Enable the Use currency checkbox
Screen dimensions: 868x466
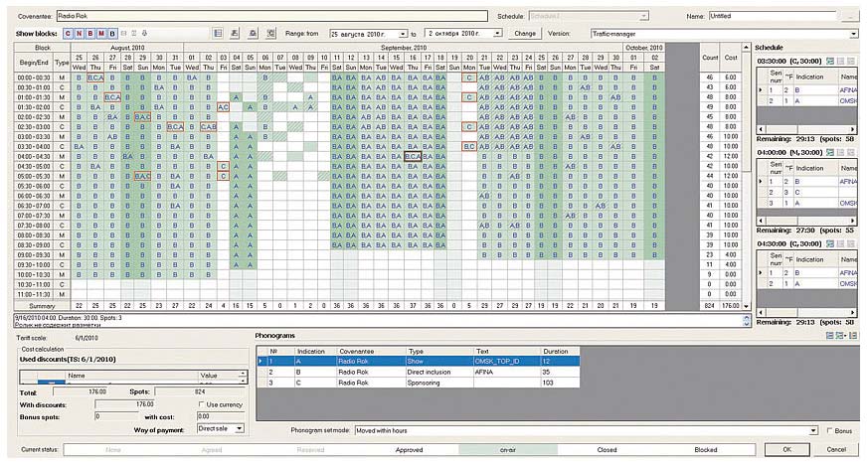click(202, 404)
